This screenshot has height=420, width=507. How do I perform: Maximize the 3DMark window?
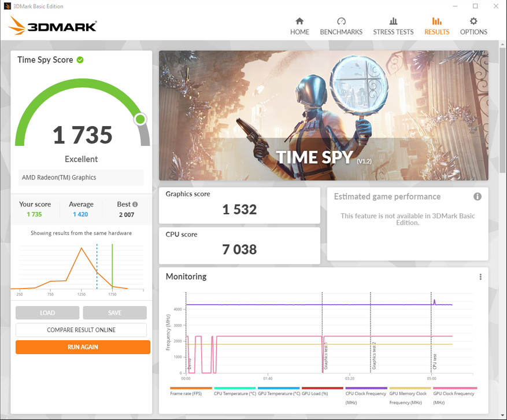pyautogui.click(x=475, y=6)
